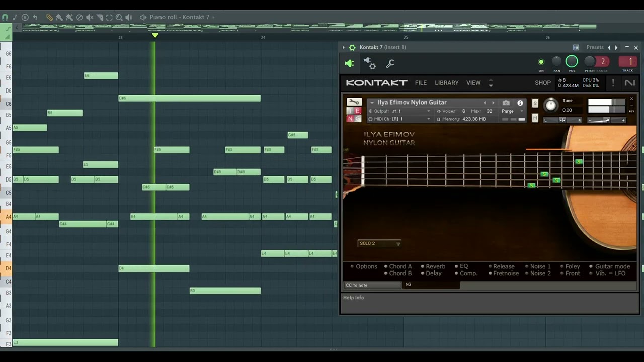Viewport: 644px width, 362px height.
Task: Adjust the wrapper PAN knob
Action: coord(556,62)
